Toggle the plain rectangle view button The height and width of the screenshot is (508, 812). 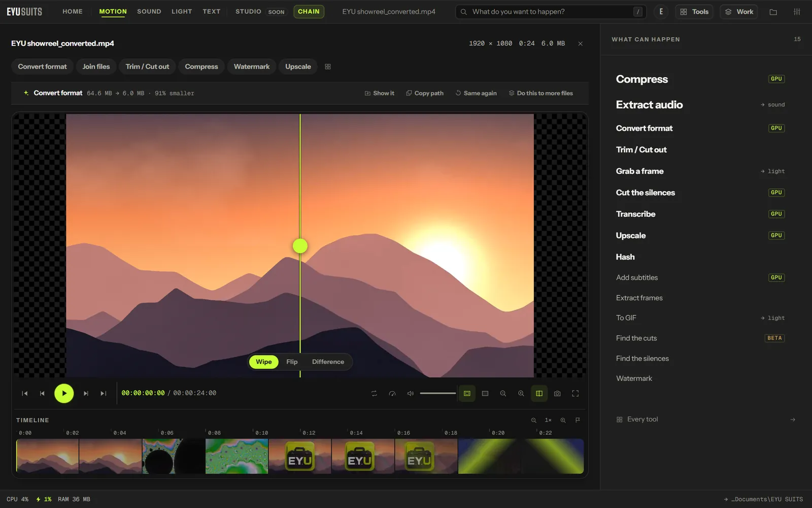(x=485, y=394)
